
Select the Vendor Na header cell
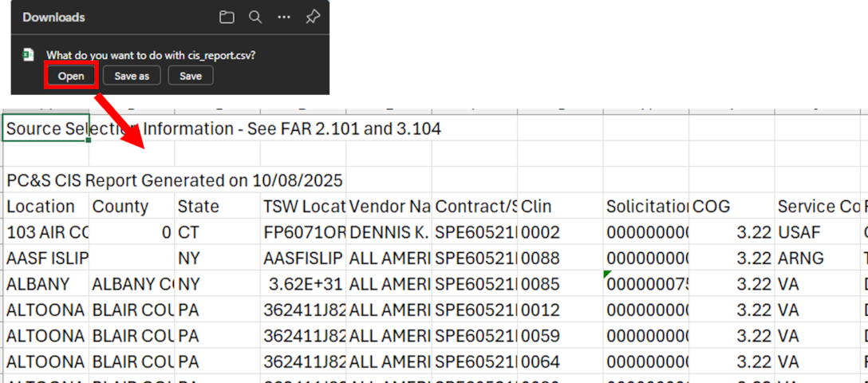389,206
